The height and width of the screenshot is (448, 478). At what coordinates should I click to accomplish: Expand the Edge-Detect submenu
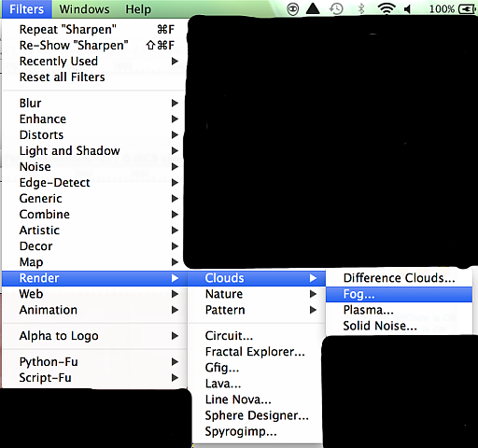(x=94, y=183)
